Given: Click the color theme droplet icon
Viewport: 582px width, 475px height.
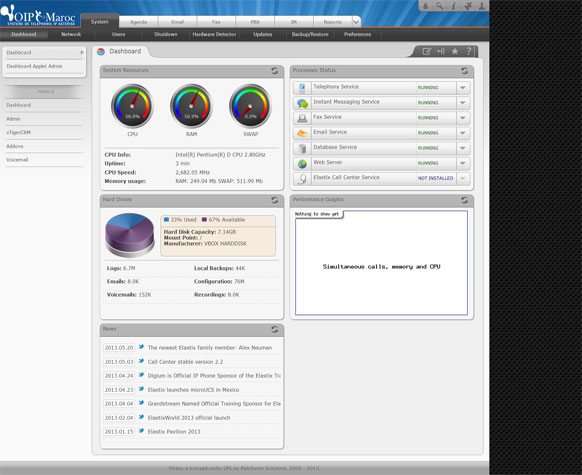Looking at the screenshot, I should point(426,6).
